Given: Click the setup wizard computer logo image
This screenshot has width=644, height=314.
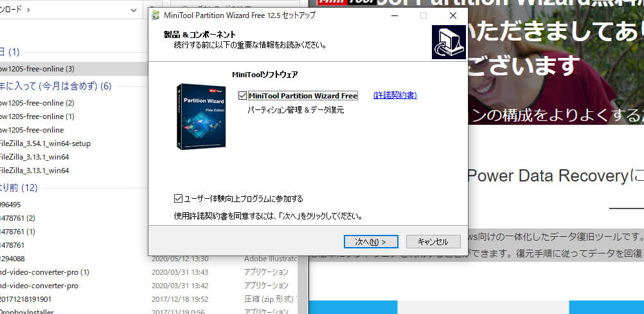Looking at the screenshot, I should 449,42.
